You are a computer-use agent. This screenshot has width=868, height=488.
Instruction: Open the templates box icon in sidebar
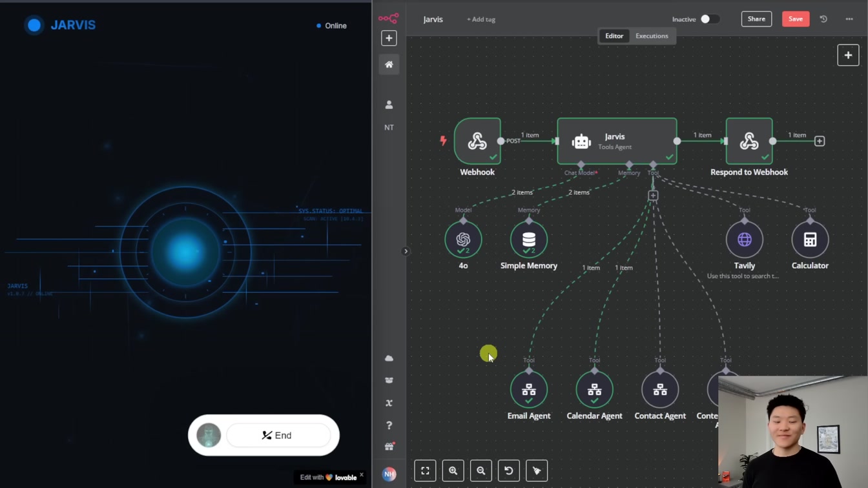tap(389, 380)
